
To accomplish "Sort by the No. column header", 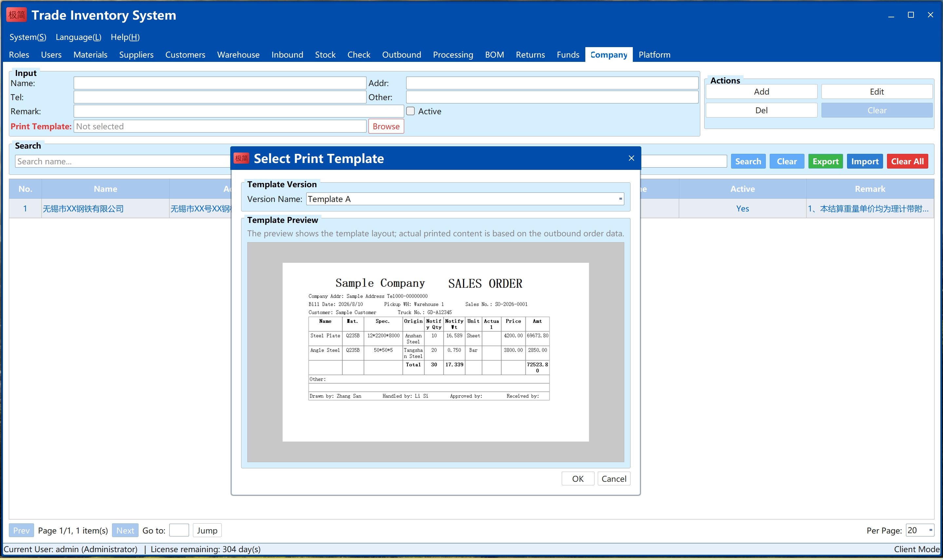I will pyautogui.click(x=25, y=189).
